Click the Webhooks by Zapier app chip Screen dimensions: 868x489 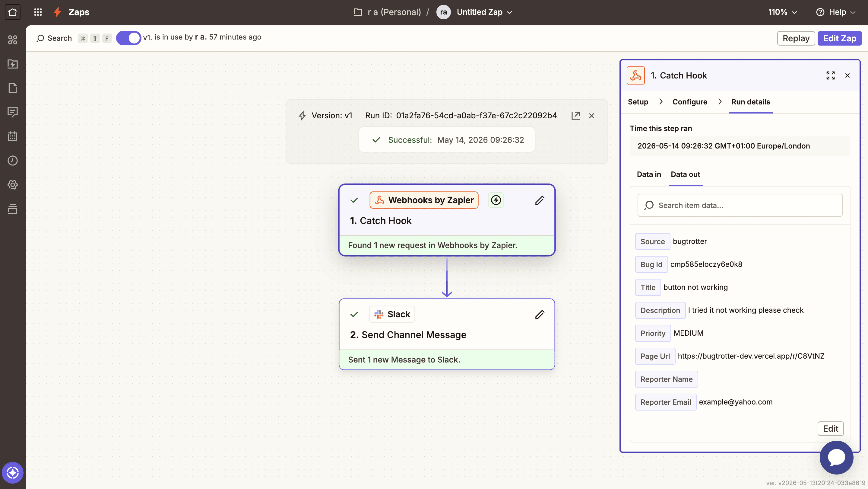[x=424, y=200]
